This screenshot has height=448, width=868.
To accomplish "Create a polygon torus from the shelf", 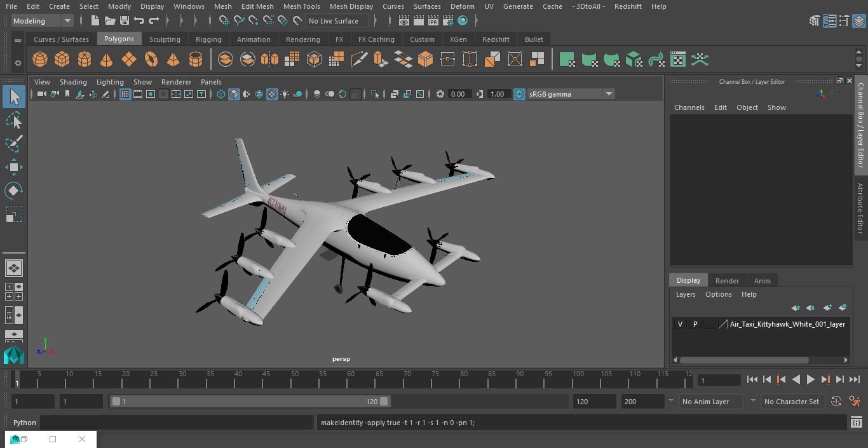I will point(151,60).
